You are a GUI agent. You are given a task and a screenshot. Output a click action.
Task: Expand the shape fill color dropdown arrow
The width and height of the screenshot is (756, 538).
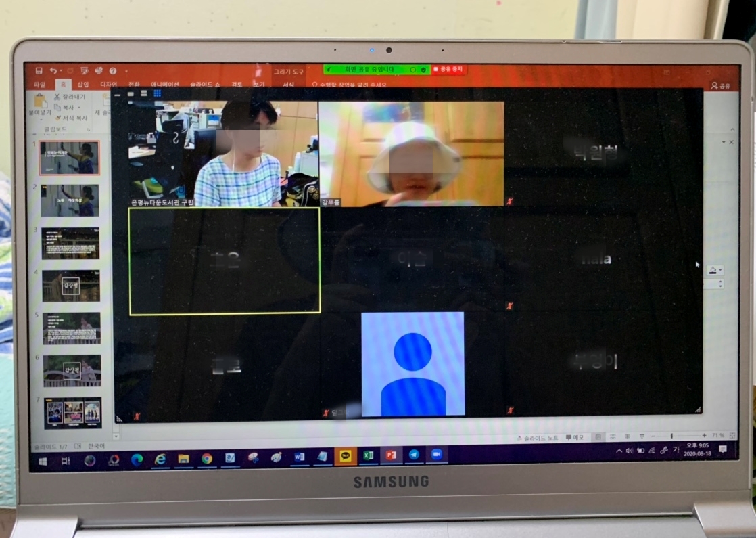721,271
